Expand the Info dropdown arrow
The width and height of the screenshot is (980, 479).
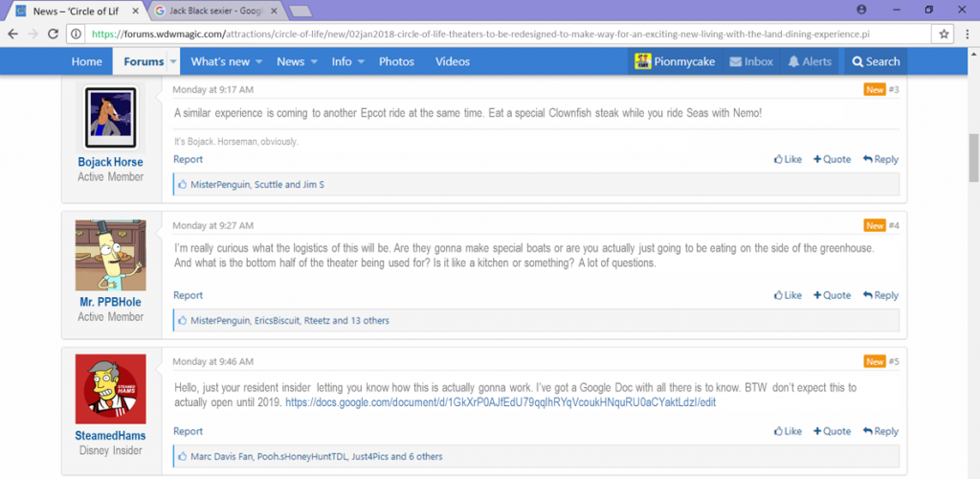tap(362, 62)
